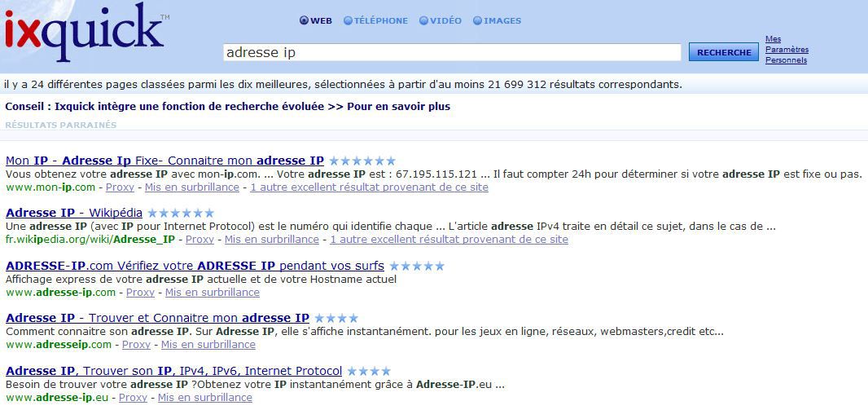Click the IP '67.195.115.121' snippet text
The image size is (868, 410).
tap(436, 174)
